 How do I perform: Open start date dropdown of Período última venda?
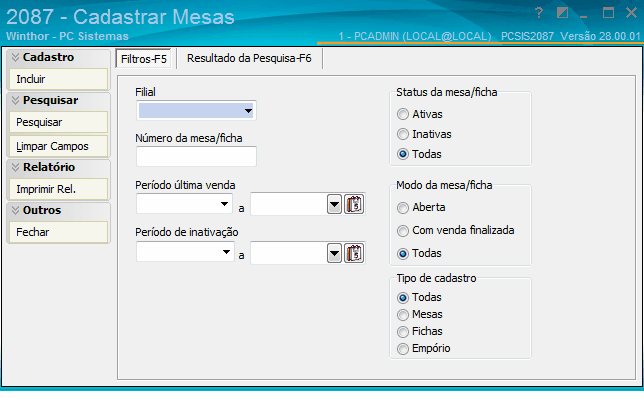(x=224, y=204)
